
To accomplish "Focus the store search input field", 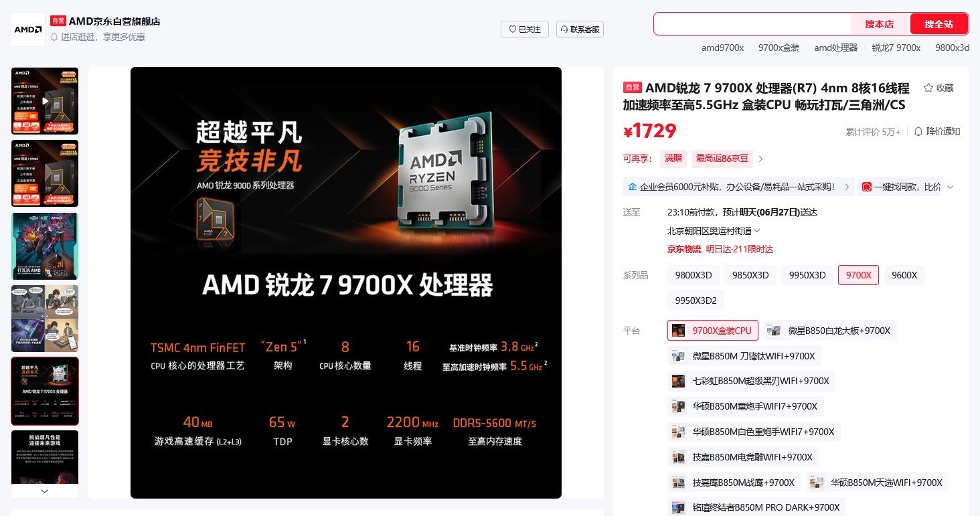I will pos(752,24).
